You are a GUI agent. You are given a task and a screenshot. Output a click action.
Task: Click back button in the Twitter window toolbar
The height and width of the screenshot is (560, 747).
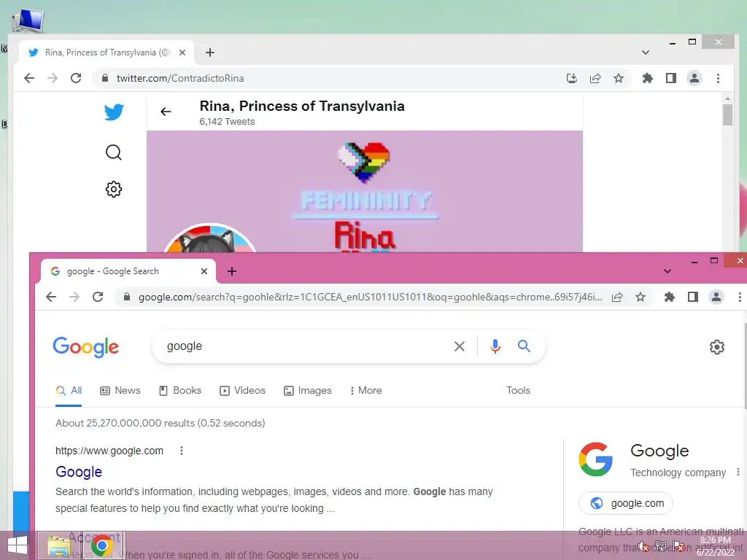[29, 78]
